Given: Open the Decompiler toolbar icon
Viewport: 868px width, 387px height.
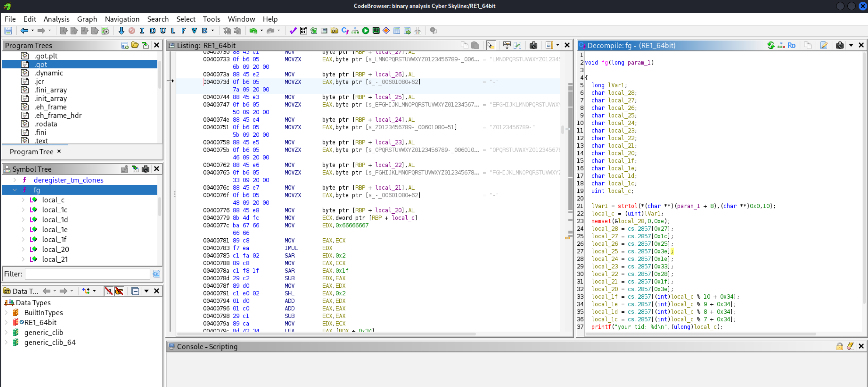Looking at the screenshot, I should tap(345, 31).
